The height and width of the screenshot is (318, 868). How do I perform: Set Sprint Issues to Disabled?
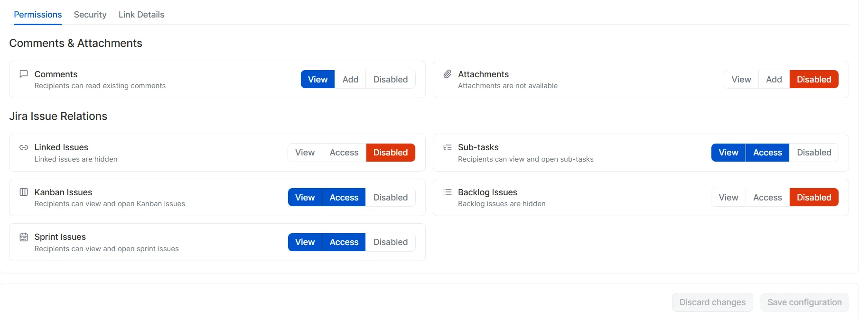click(x=391, y=242)
